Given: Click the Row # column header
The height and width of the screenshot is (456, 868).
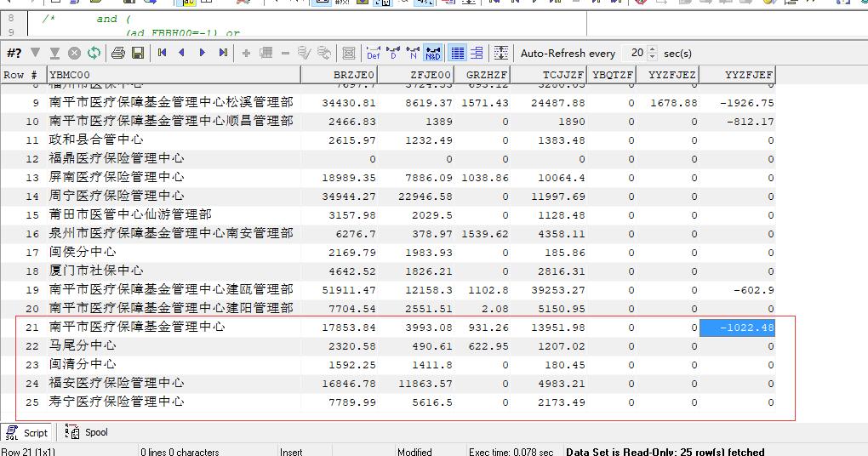Looking at the screenshot, I should click(x=24, y=75).
